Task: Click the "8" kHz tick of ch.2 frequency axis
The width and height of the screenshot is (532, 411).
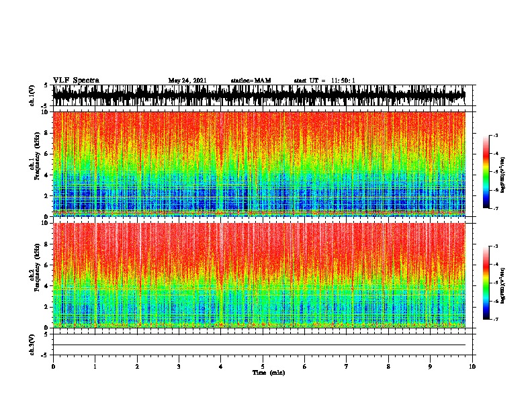Action: click(x=46, y=244)
